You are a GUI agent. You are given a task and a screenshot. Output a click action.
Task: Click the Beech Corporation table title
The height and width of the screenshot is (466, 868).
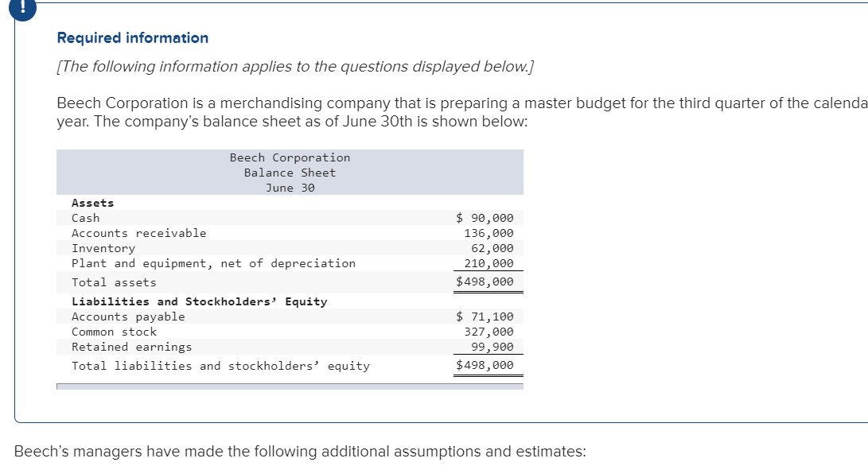pos(290,157)
